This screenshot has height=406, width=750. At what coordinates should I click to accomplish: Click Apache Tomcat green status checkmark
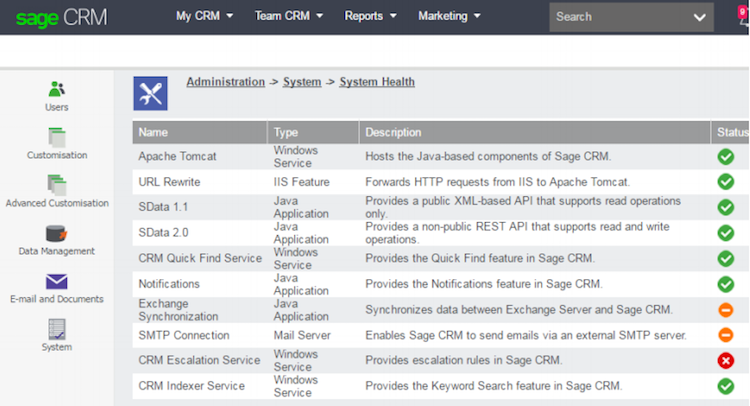pos(726,156)
